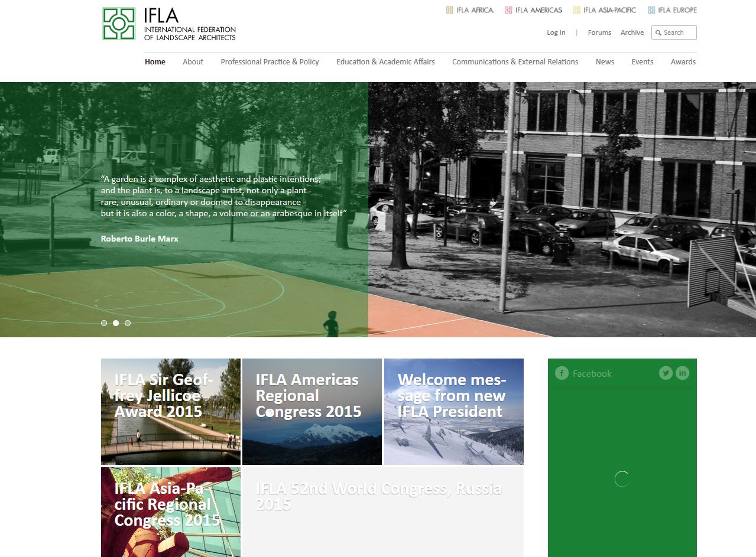Open Welcome message from new IFLA President tile
The image size is (756, 557).
coord(454,411)
